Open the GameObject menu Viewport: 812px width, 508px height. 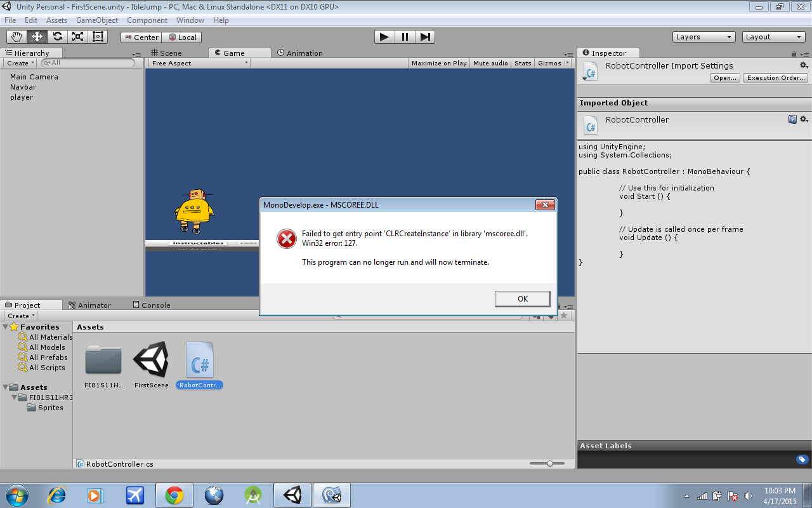[96, 20]
